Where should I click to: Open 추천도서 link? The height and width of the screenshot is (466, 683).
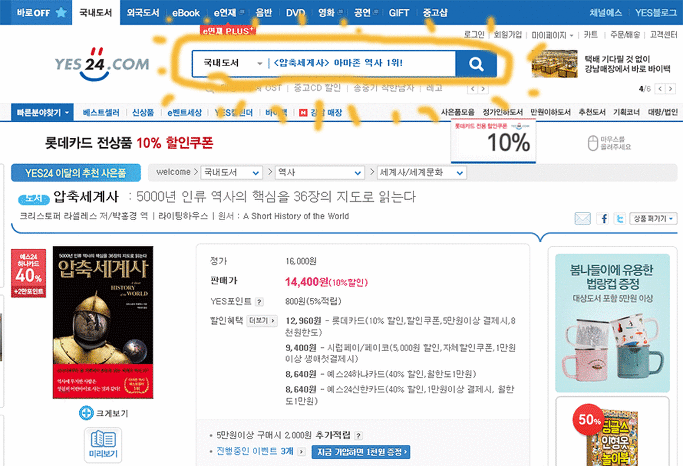click(x=592, y=112)
